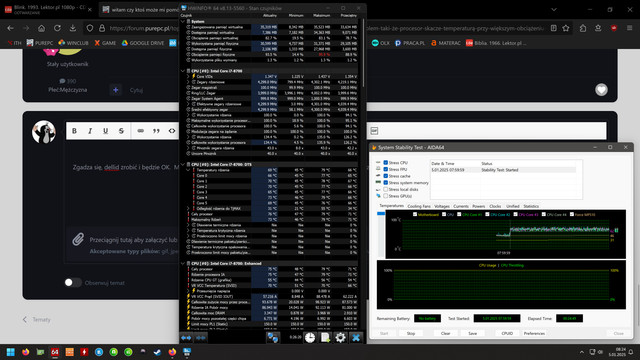
Task: Click the heart reaction icon on post
Action: pyautogui.click(x=601, y=90)
